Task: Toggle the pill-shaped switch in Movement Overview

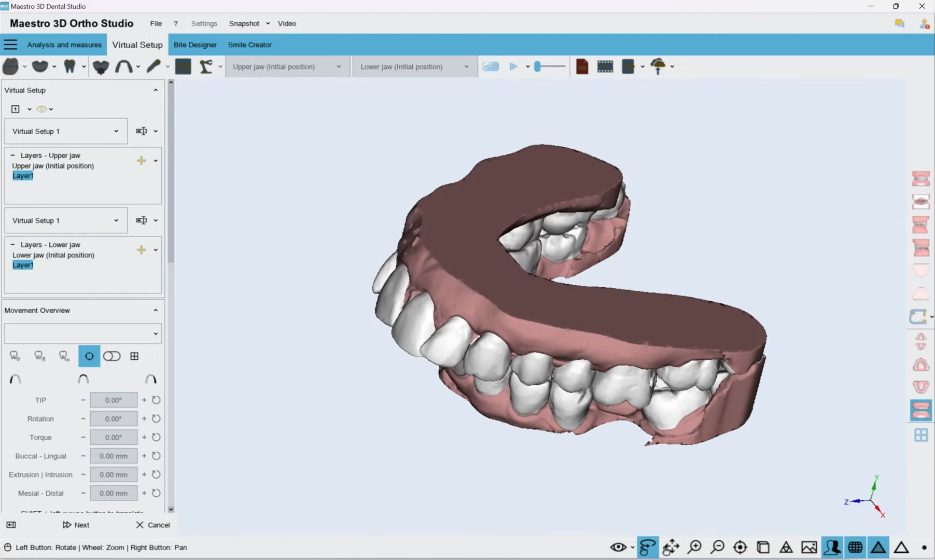Action: [x=111, y=356]
